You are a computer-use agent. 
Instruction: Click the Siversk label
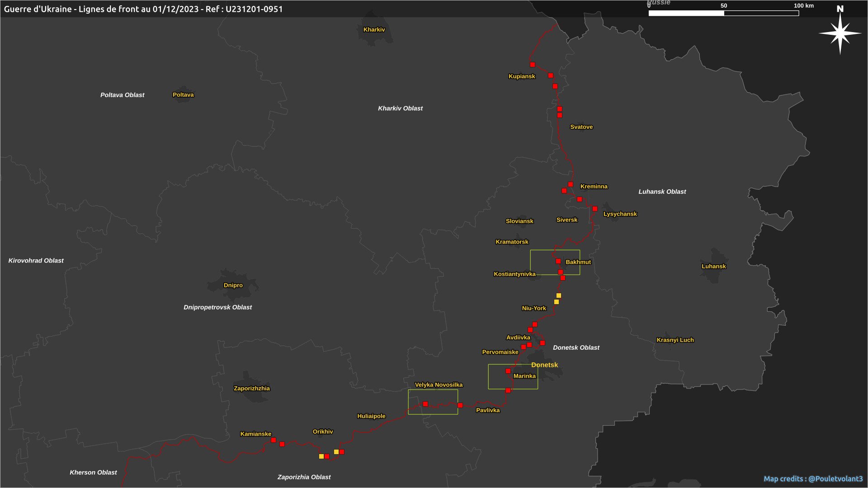pyautogui.click(x=567, y=220)
